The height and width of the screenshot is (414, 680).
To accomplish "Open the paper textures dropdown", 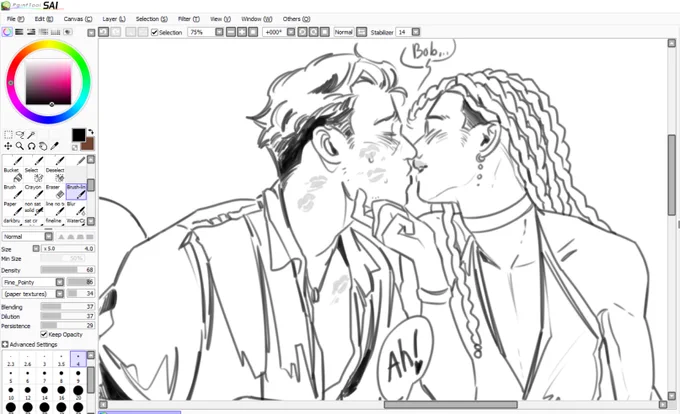I will click(59, 294).
